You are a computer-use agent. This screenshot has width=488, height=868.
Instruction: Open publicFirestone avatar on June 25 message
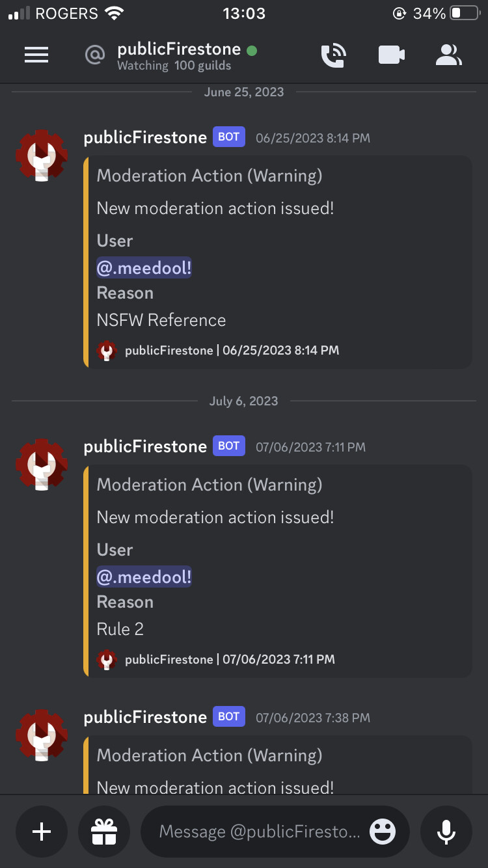[x=42, y=156]
